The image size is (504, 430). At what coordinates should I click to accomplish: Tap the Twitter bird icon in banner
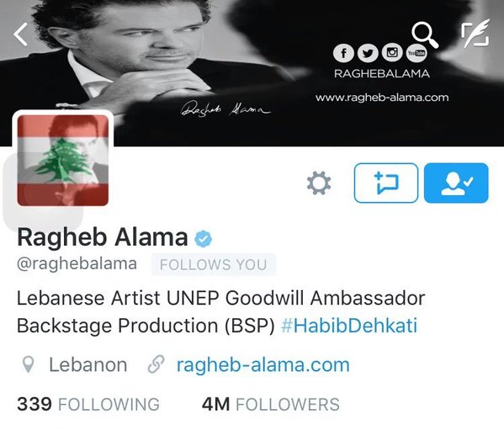pyautogui.click(x=368, y=53)
